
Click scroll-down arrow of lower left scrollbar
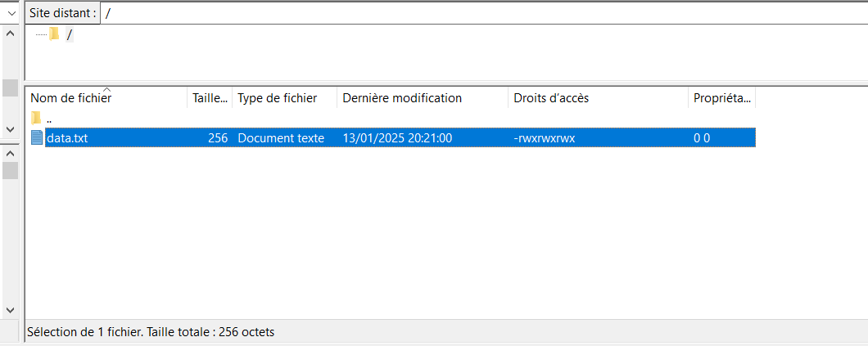(11, 310)
